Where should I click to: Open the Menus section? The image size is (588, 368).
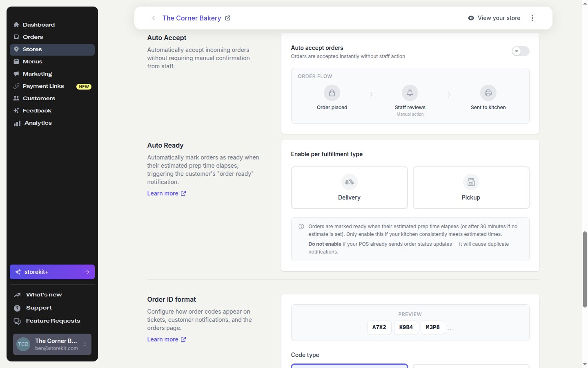[52, 61]
